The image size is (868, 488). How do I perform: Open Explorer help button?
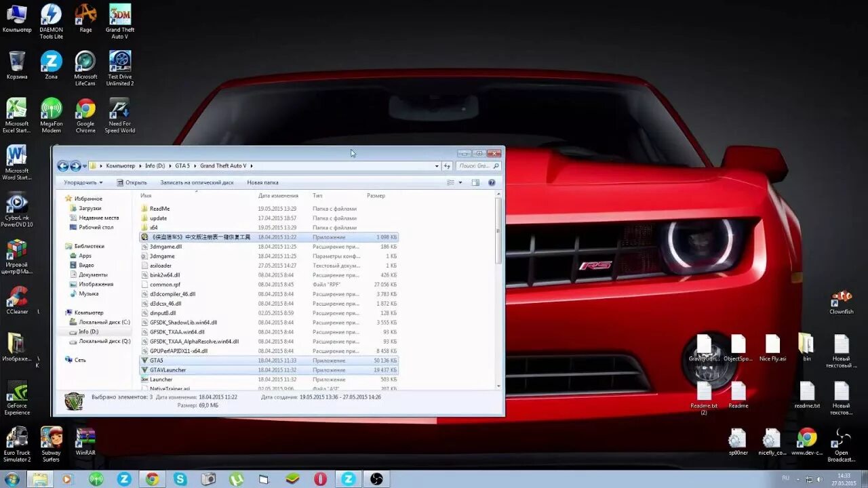492,182
